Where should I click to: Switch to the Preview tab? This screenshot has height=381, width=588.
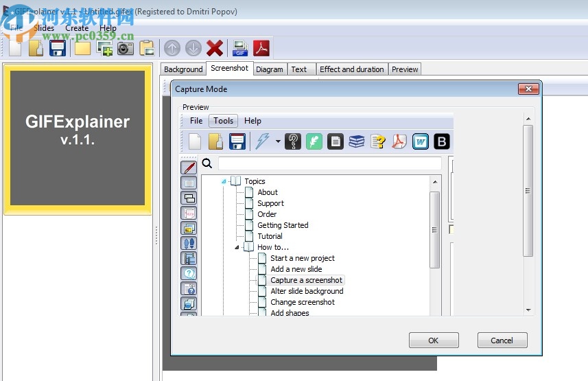click(405, 69)
